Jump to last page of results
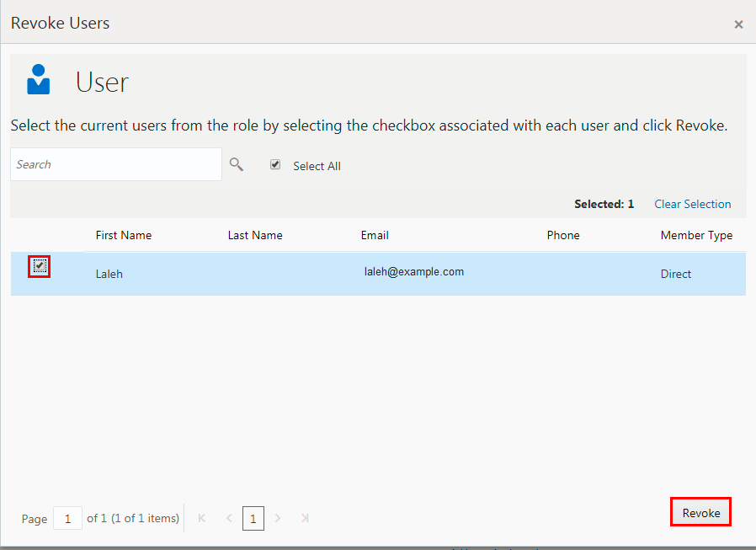This screenshot has height=550, width=756. pos(305,518)
